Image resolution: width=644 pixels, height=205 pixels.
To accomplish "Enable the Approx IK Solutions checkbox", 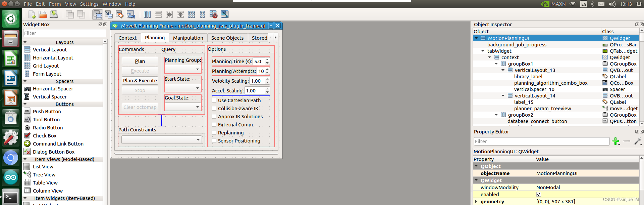I will (214, 116).
